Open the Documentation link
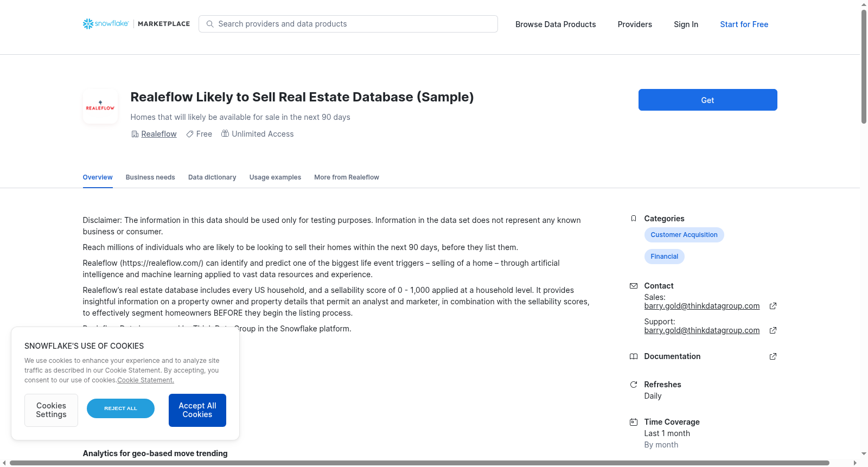The width and height of the screenshot is (868, 467). tap(672, 356)
